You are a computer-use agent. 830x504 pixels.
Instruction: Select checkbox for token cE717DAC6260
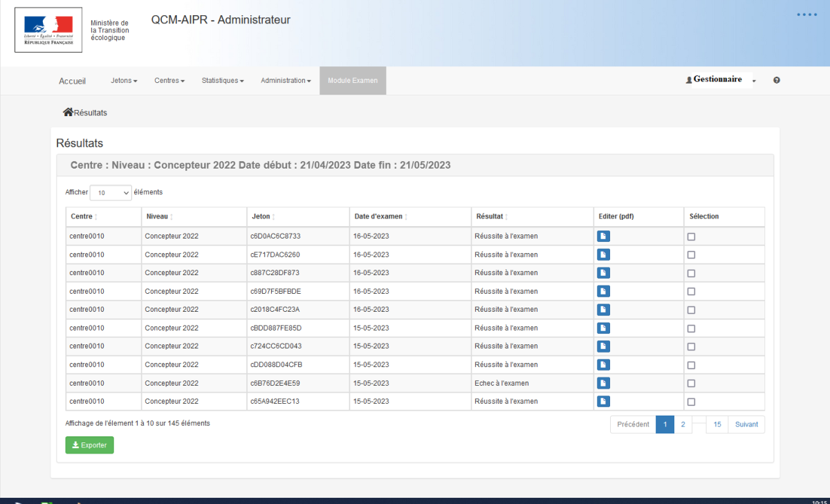[691, 255]
